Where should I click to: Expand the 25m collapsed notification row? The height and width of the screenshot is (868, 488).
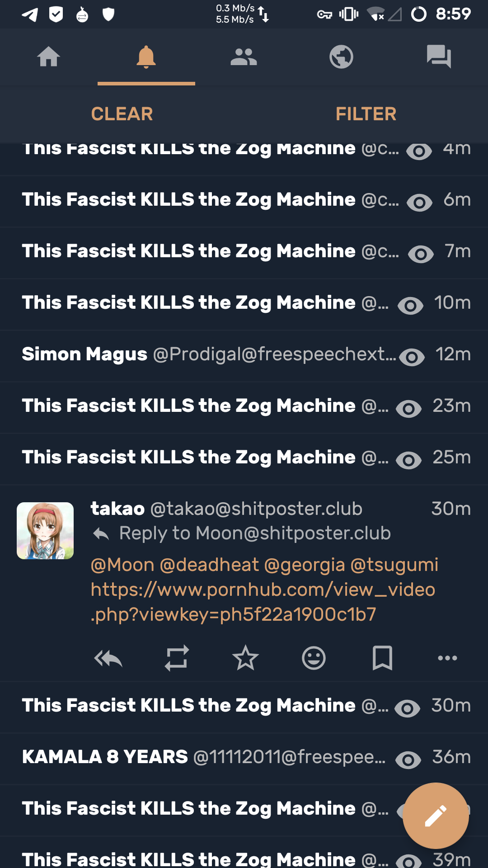click(408, 460)
